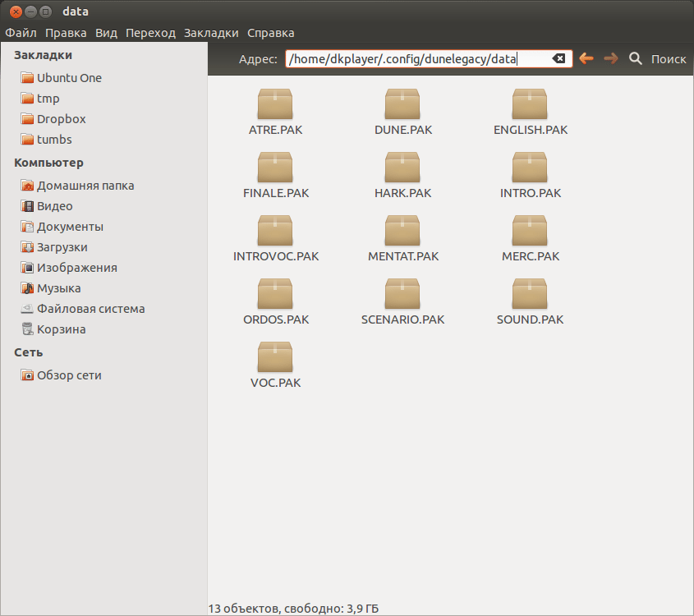Open the Справка menu
The width and height of the screenshot is (694, 616).
point(270,33)
